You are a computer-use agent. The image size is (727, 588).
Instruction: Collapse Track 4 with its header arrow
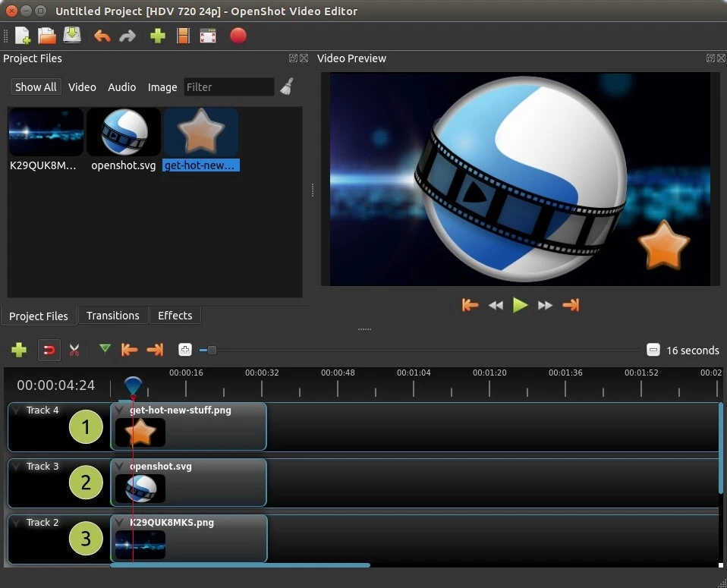point(17,410)
